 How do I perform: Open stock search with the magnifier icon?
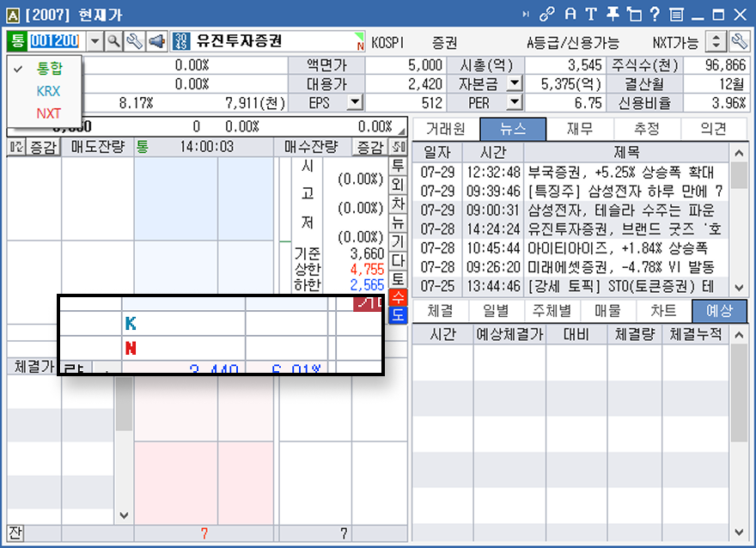113,41
